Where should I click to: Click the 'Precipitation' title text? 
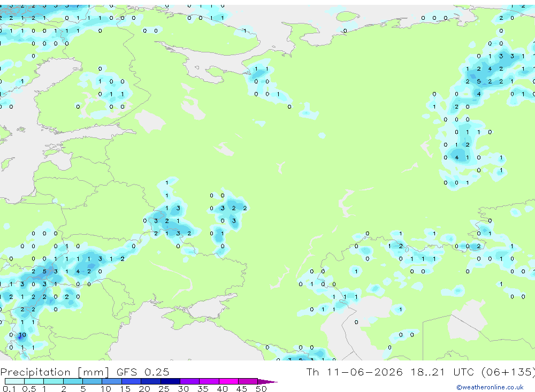(35, 372)
